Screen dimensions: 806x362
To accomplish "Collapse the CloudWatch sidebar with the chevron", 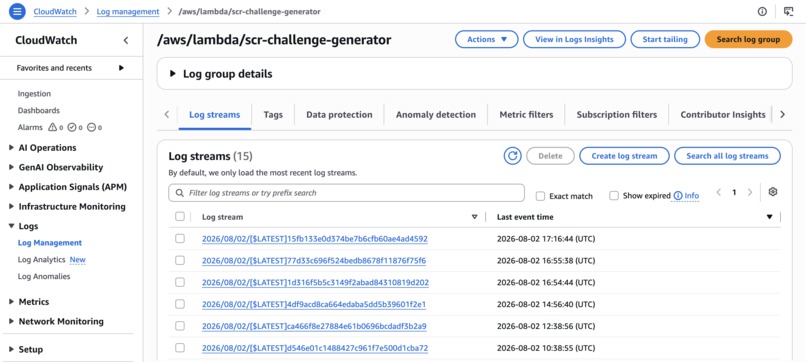I will (x=126, y=41).
